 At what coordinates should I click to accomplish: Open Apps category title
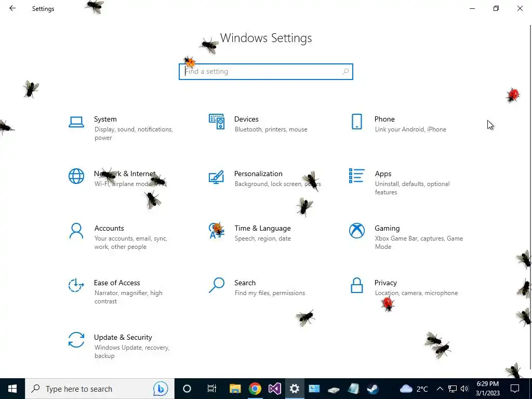(x=383, y=174)
